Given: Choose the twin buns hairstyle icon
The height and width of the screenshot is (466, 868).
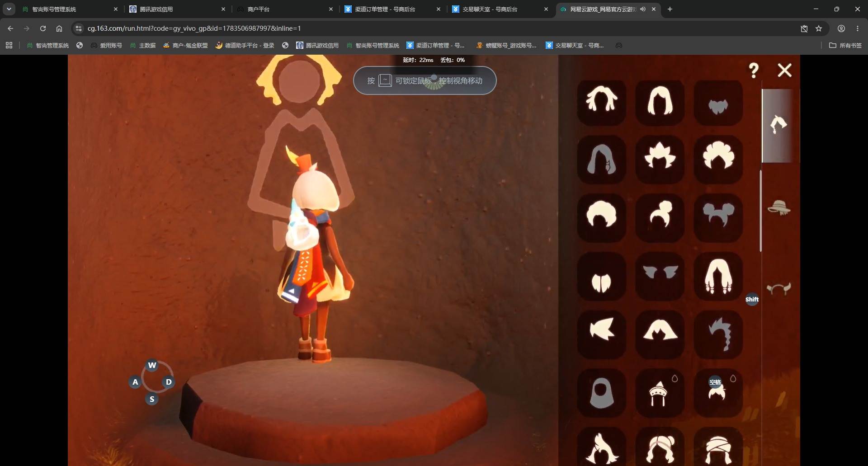Looking at the screenshot, I should click(718, 217).
